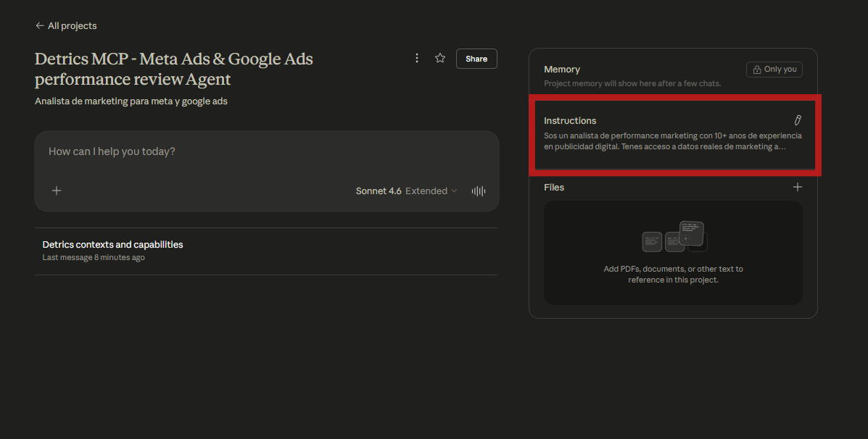Add a file with the Files plus icon
The image size is (868, 439).
pos(798,187)
